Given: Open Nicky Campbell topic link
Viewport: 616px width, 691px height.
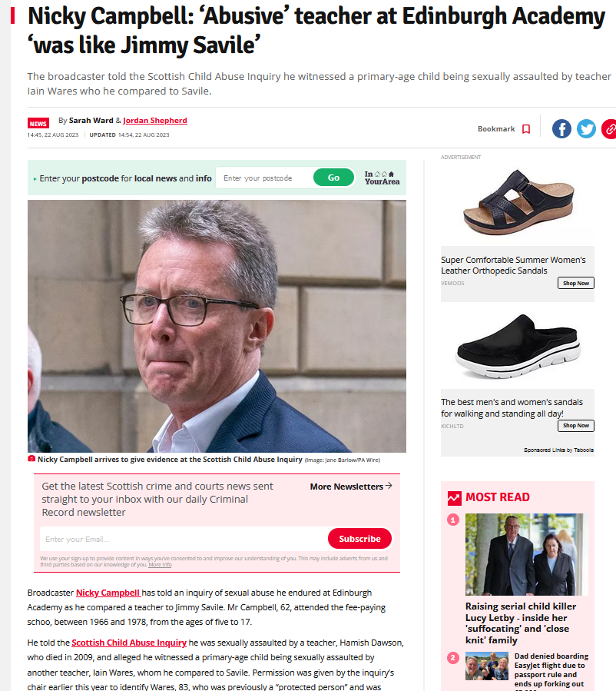Looking at the screenshot, I should (x=108, y=593).
